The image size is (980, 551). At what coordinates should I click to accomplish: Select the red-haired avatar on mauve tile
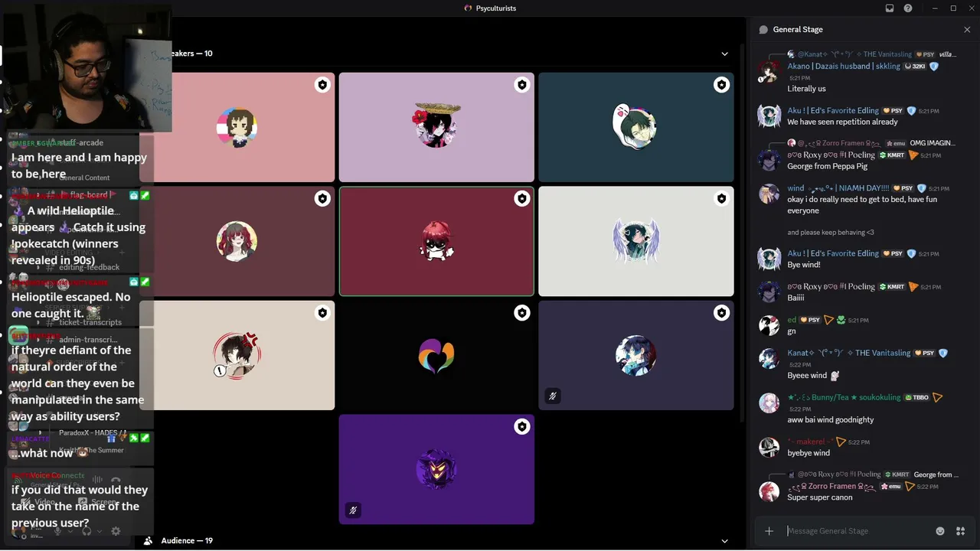(237, 241)
